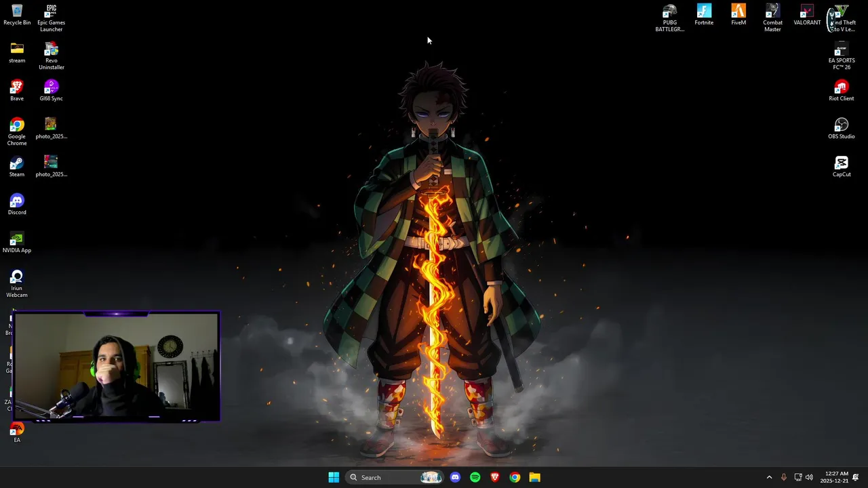868x488 pixels.
Task: Open network settings from system tray
Action: (798, 477)
